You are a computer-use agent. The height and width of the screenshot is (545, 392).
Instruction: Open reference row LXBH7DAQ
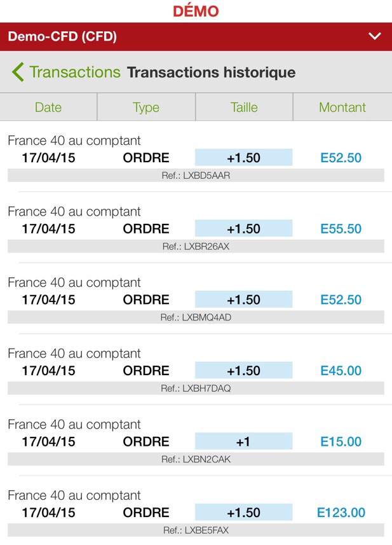click(x=196, y=388)
